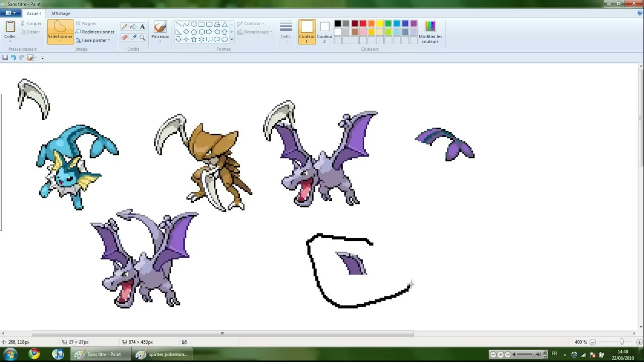Viewport: 644px width, 362px height.
Task: Click the vertical scrollbar thumb
Action: 640,118
